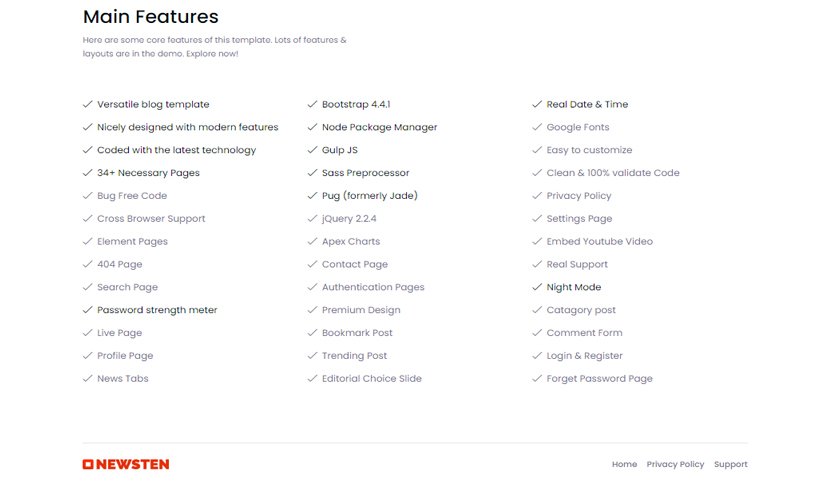Click the 34+ Necessary Pages feature text
The width and height of the screenshot is (836, 484).
[x=148, y=173]
